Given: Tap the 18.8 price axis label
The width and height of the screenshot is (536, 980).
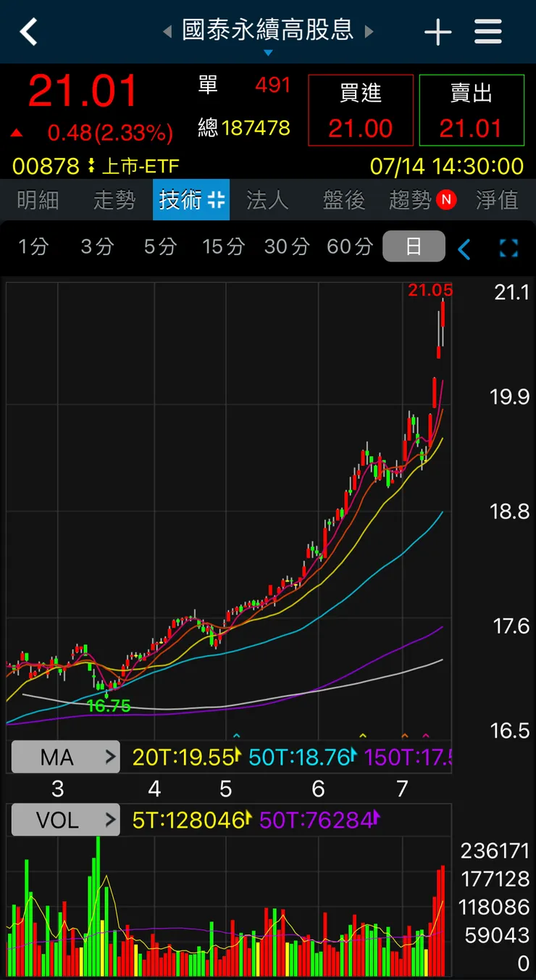Looking at the screenshot, I should pos(509,512).
